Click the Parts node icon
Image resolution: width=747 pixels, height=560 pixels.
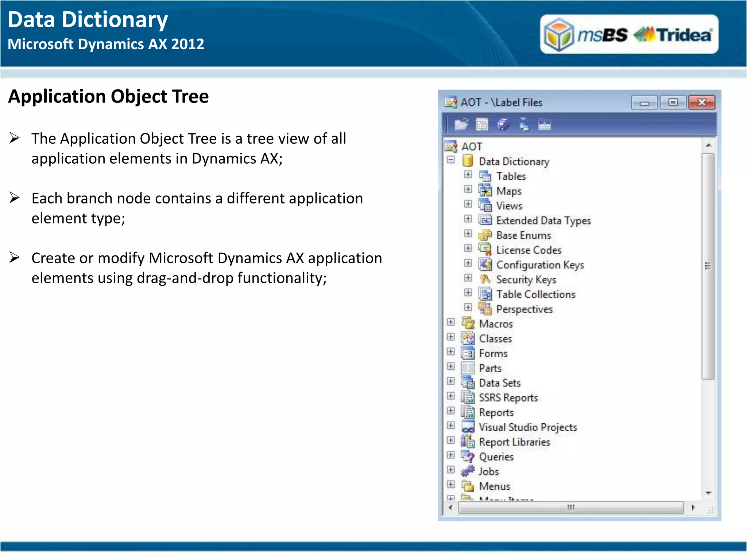[468, 368]
